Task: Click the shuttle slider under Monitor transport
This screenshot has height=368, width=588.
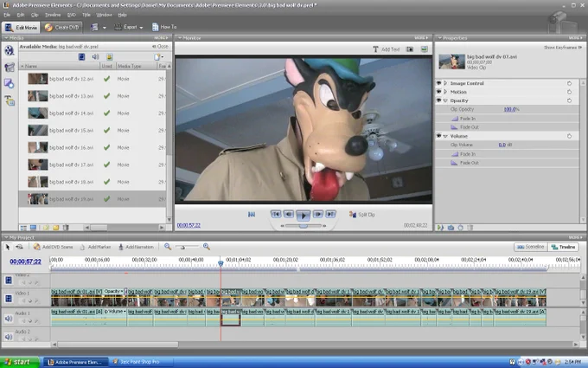Action: tap(303, 226)
